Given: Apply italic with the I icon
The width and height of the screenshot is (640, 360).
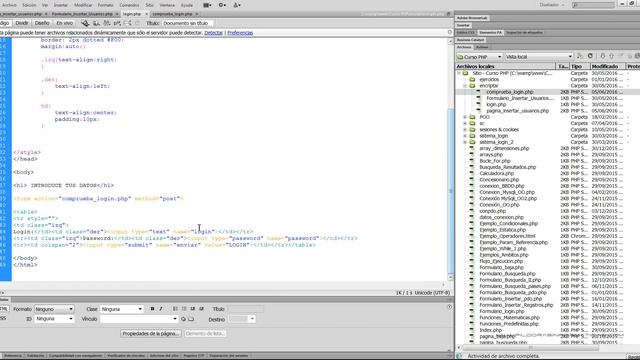Looking at the screenshot, I should tap(161, 309).
